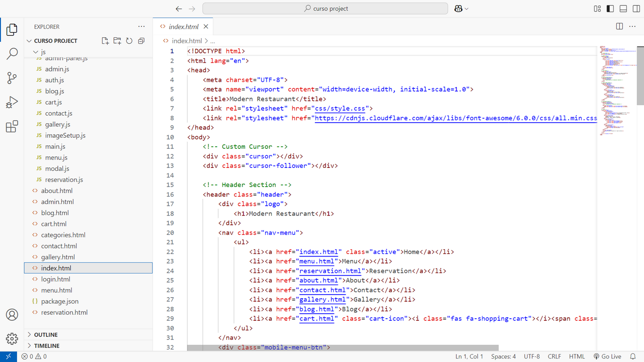The width and height of the screenshot is (644, 362).
Task: Go back using the navigation arrow
Action: click(179, 9)
